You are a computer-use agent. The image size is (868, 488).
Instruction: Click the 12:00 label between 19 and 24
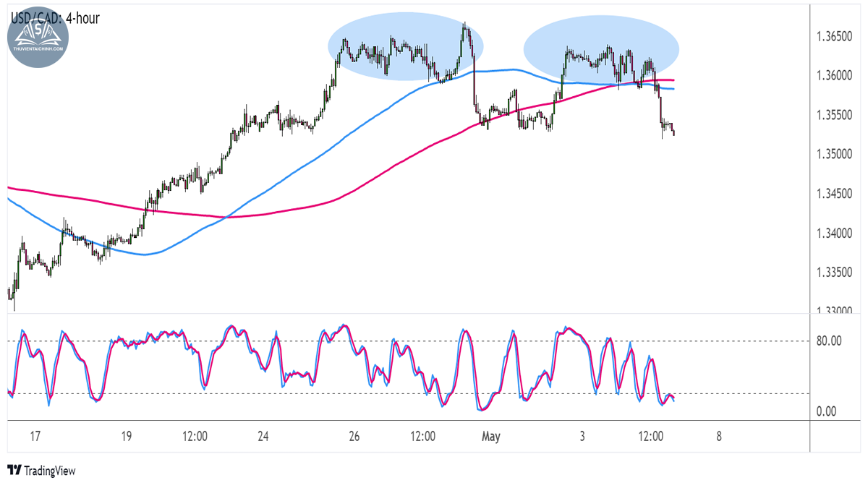pos(195,437)
